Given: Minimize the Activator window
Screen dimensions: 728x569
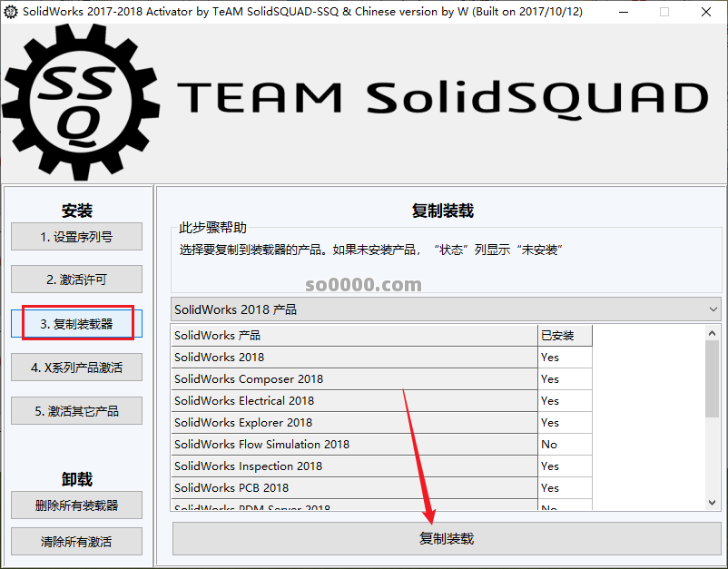Looking at the screenshot, I should tap(624, 12).
